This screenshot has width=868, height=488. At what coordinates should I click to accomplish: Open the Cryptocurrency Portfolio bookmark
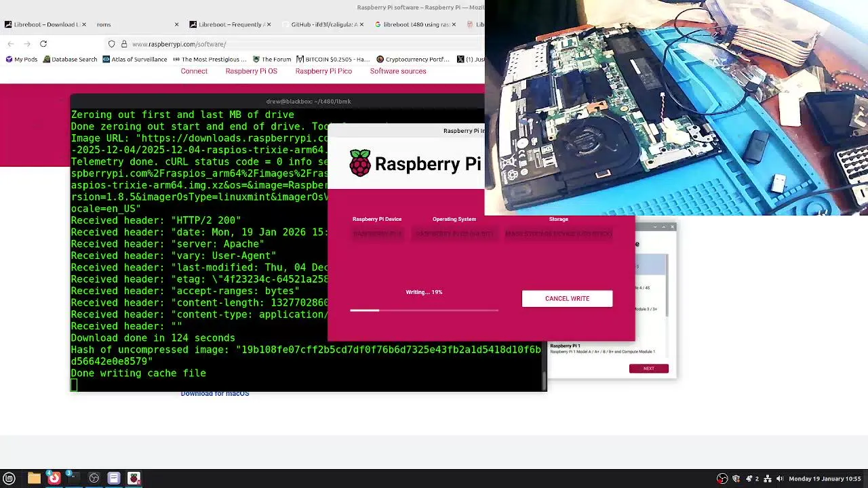tap(412, 60)
